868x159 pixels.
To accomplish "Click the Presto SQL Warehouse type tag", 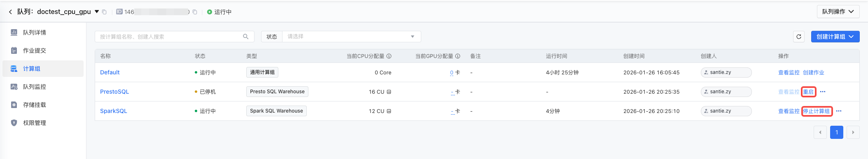I will pyautogui.click(x=277, y=92).
